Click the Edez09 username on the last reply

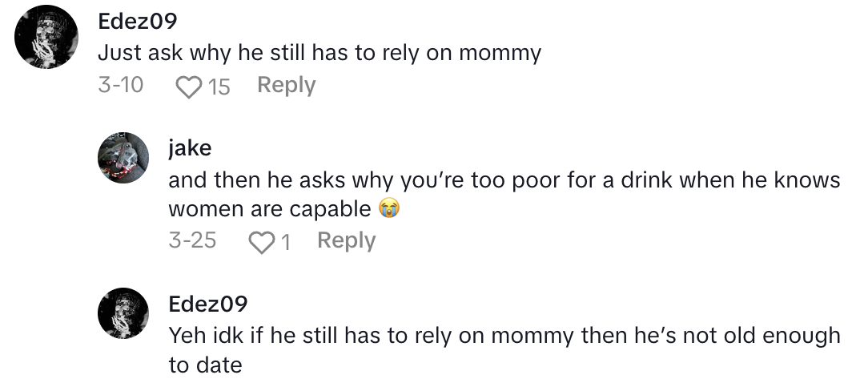[x=208, y=304]
